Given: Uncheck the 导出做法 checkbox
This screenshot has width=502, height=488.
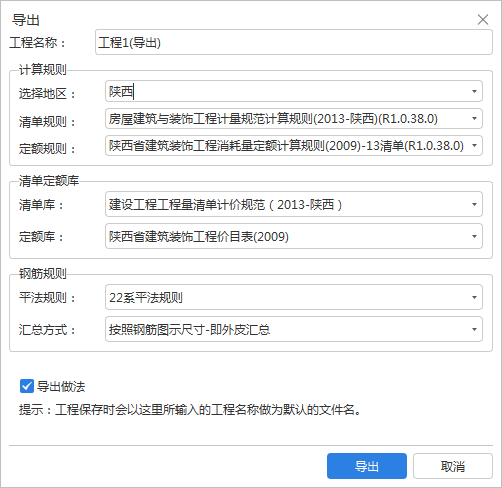Looking at the screenshot, I should point(27,386).
